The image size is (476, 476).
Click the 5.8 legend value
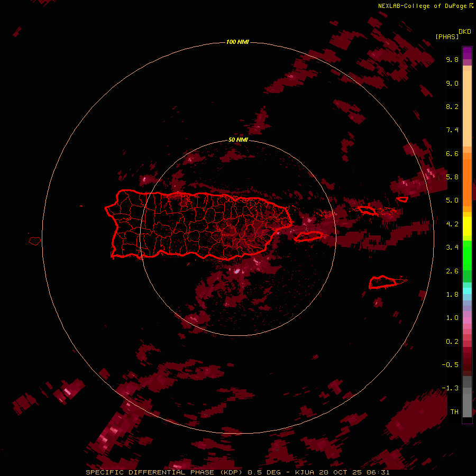click(x=452, y=177)
